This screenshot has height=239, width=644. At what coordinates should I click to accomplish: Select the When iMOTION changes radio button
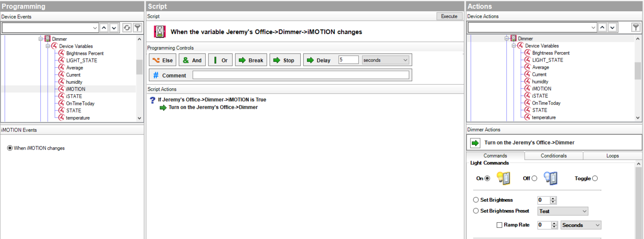click(x=10, y=148)
